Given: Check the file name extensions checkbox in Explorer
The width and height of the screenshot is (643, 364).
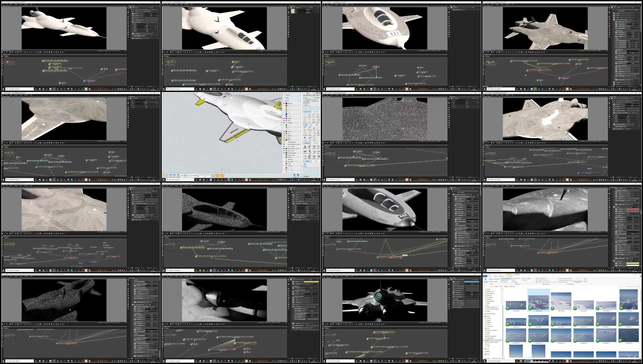Looking at the screenshot, I should pyautogui.click(x=559, y=280).
